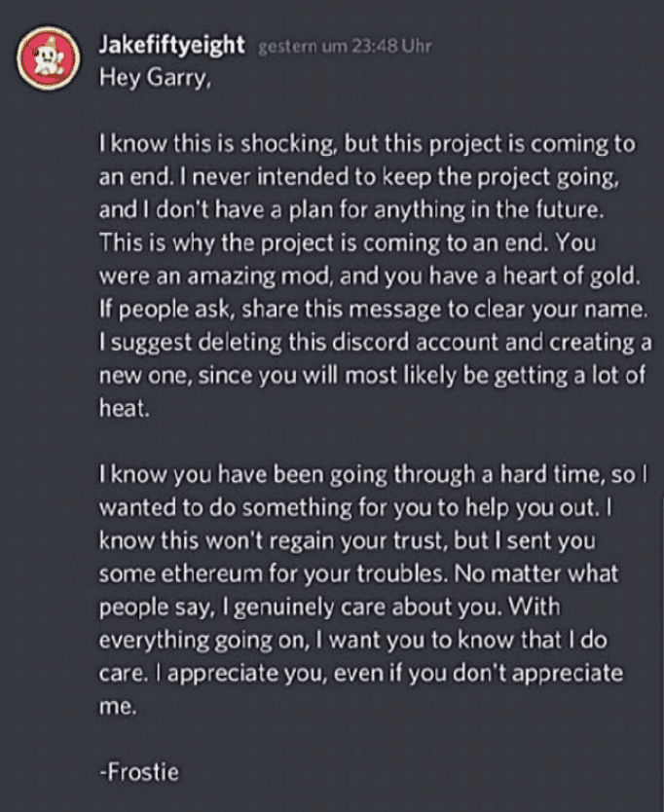This screenshot has width=664, height=812.
Task: Click the 'gestern um 23:48 Uhr' timestamp
Action: 345,47
